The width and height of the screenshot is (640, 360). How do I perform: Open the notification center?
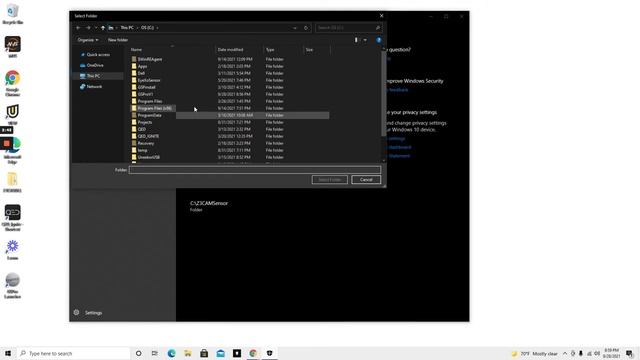(629, 353)
